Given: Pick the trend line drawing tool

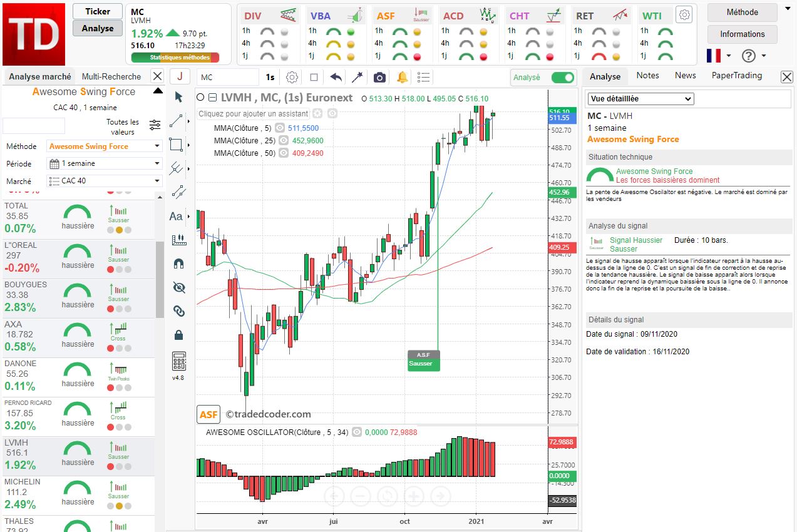Looking at the screenshot, I should click(177, 121).
